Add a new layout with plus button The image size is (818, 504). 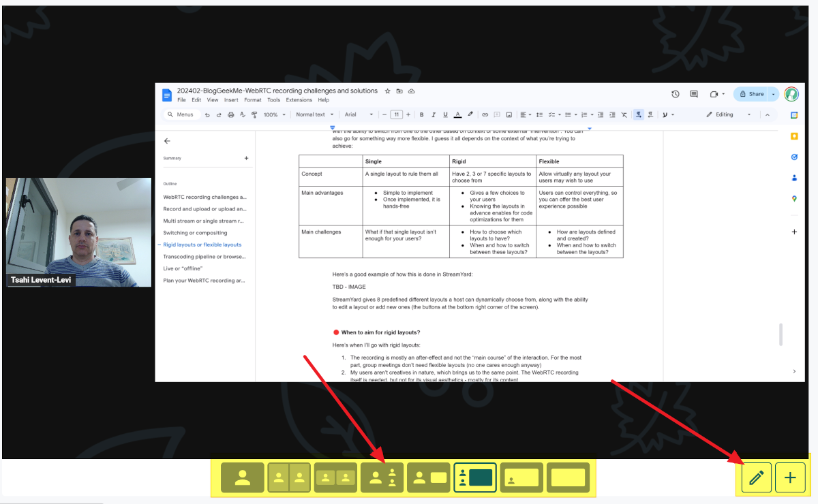click(x=790, y=477)
